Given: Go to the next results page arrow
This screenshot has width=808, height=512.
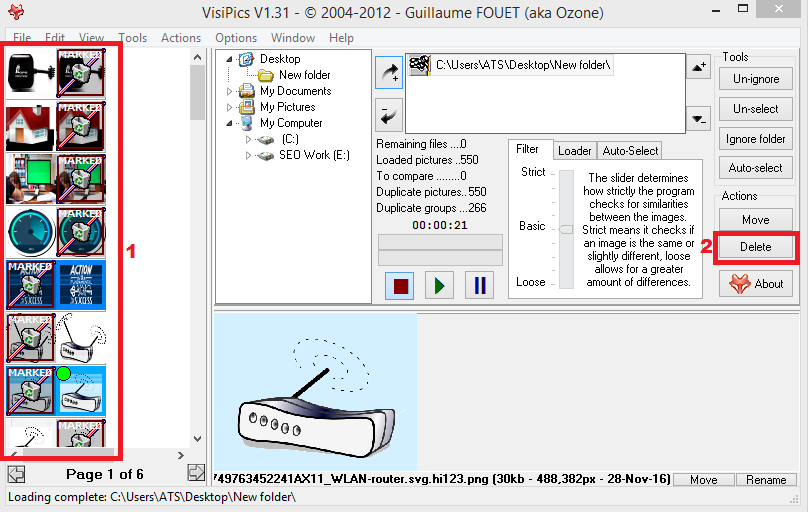Looking at the screenshot, I should (x=196, y=473).
